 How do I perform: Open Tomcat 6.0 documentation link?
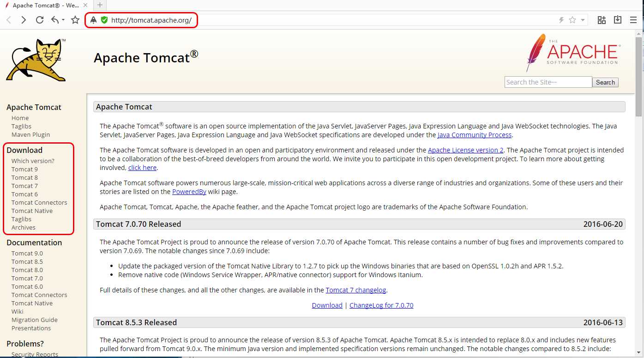27,286
